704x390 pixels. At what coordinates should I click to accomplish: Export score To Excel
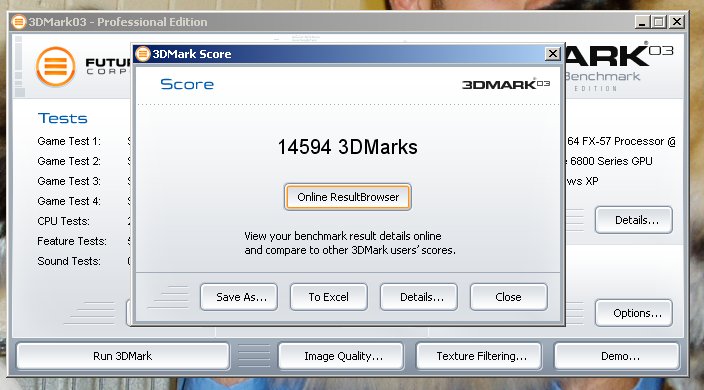point(329,297)
